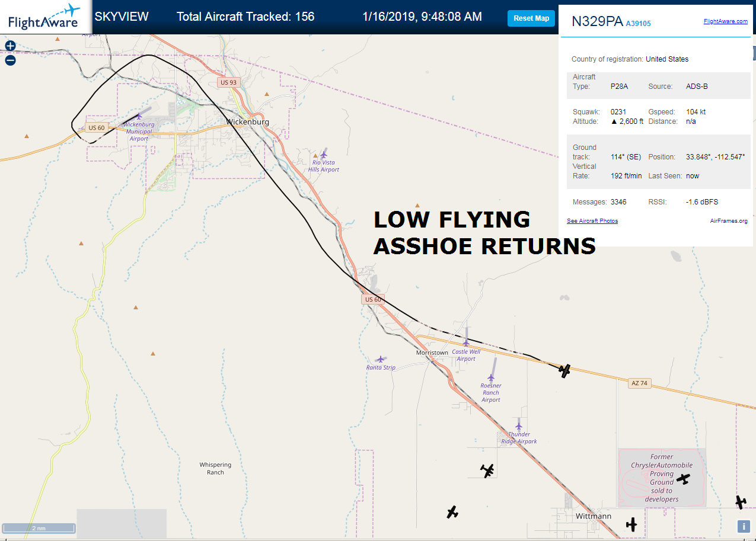This screenshot has width=756, height=541.
Task: Zoom out with the minus button
Action: (10, 60)
